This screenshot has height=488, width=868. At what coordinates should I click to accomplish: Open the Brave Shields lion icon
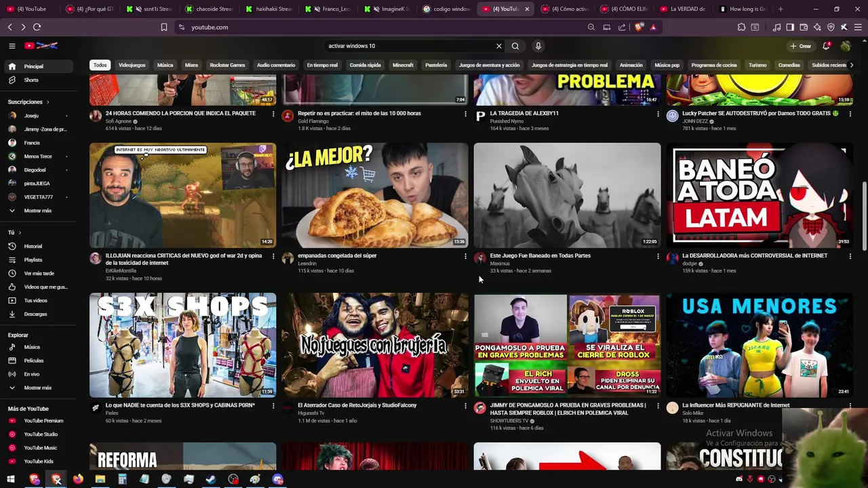(639, 27)
